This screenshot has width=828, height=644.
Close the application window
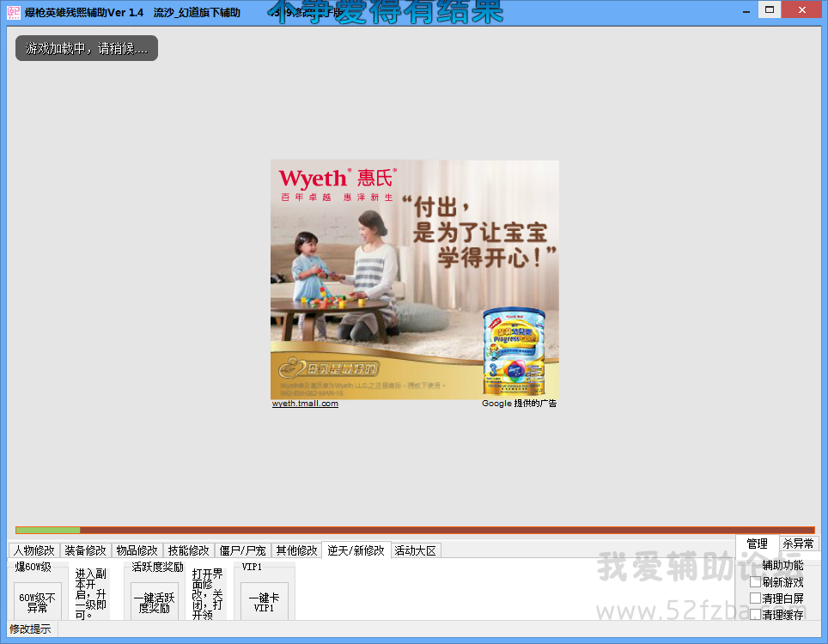pos(801,9)
